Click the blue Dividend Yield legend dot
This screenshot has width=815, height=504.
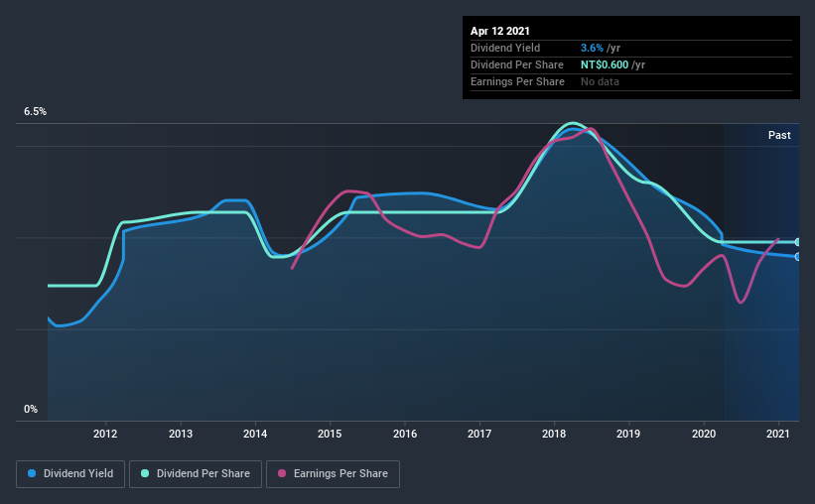coord(32,473)
